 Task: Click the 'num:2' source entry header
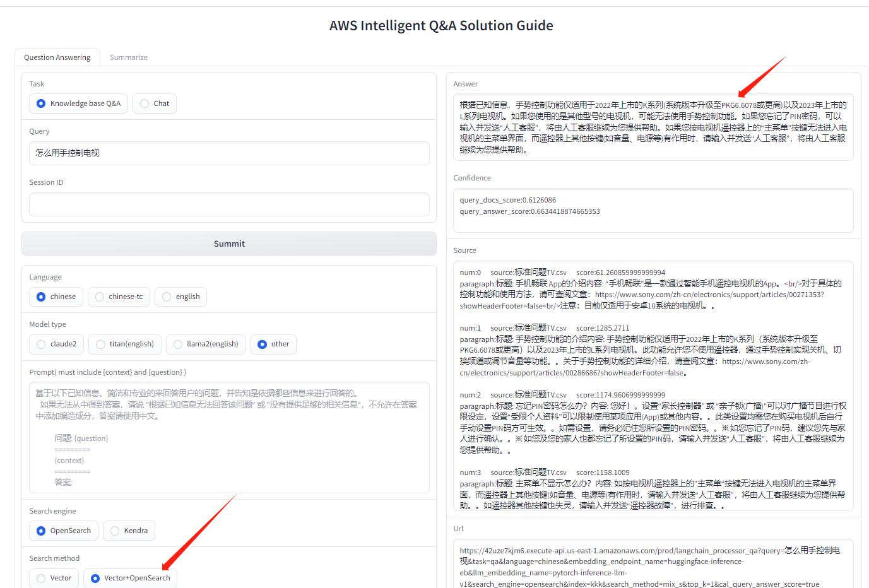pyautogui.click(x=562, y=395)
